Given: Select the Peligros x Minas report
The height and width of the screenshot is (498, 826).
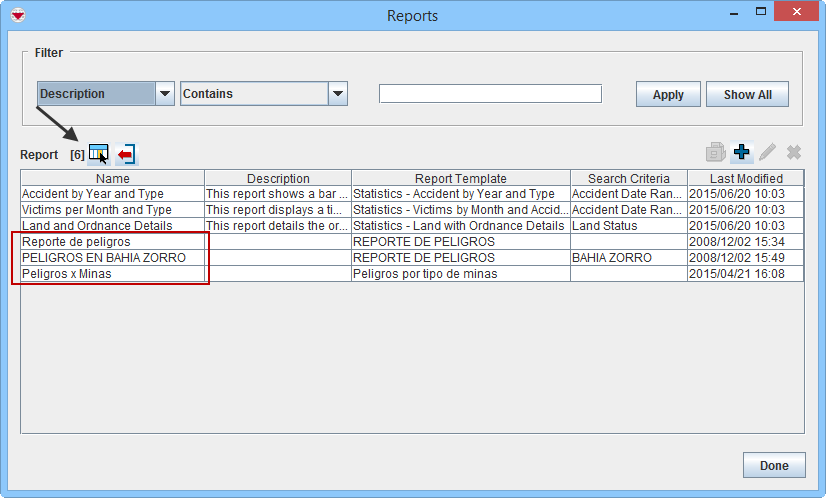Looking at the screenshot, I should point(66,274).
